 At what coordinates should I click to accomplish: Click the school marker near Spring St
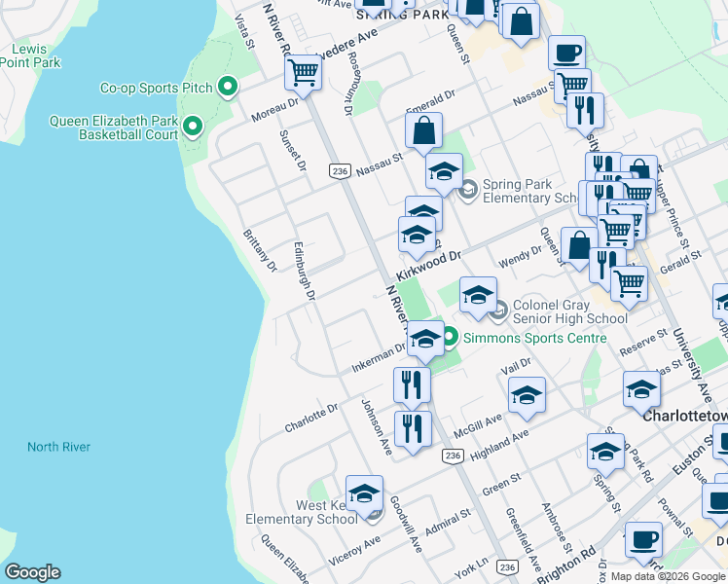pyautogui.click(x=605, y=453)
